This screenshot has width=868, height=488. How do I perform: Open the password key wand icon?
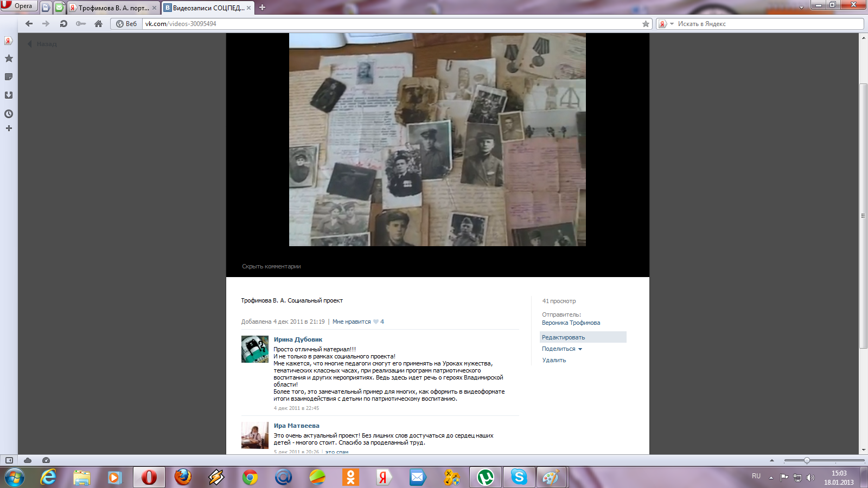point(81,24)
